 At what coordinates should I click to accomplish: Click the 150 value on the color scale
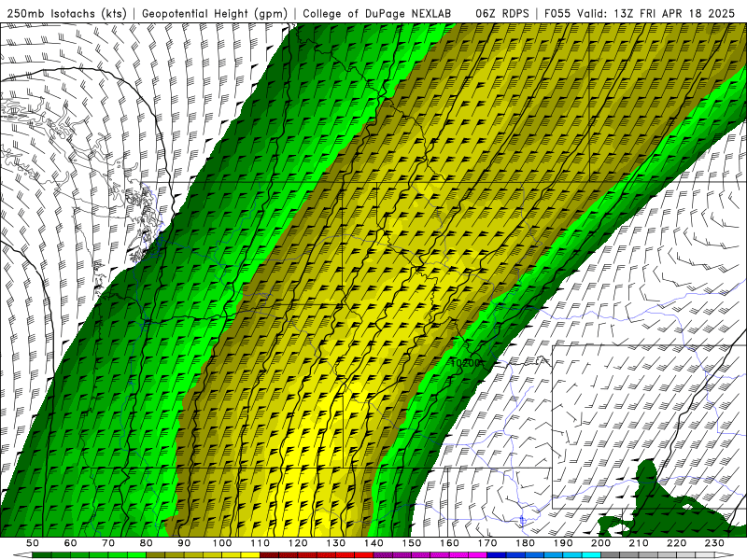(412, 543)
